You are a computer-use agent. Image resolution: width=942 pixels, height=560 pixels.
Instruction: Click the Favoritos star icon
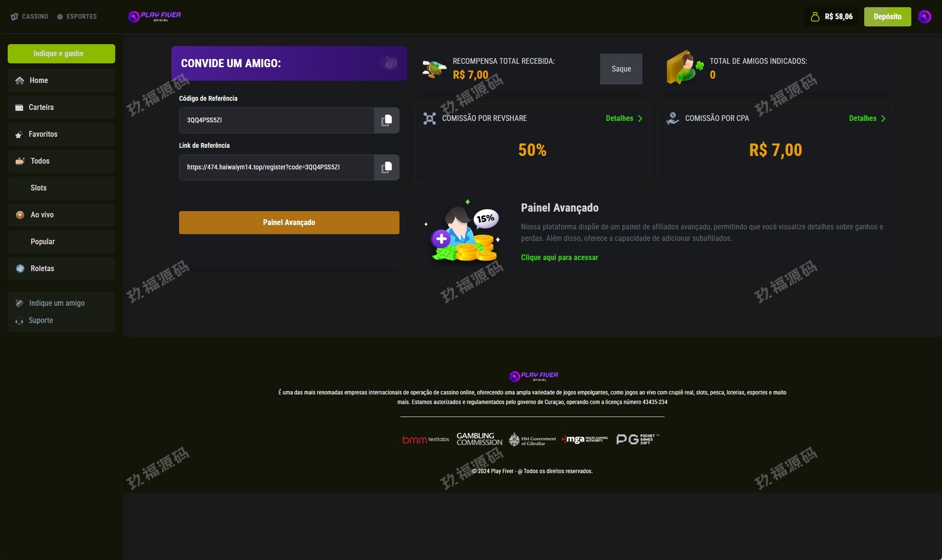click(x=19, y=135)
